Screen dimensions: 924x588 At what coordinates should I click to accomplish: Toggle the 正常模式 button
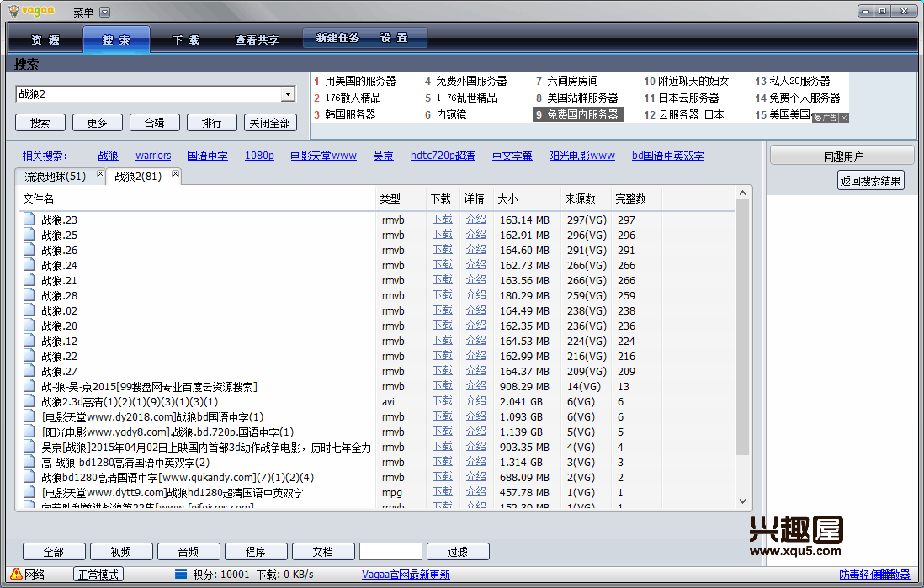[98, 574]
